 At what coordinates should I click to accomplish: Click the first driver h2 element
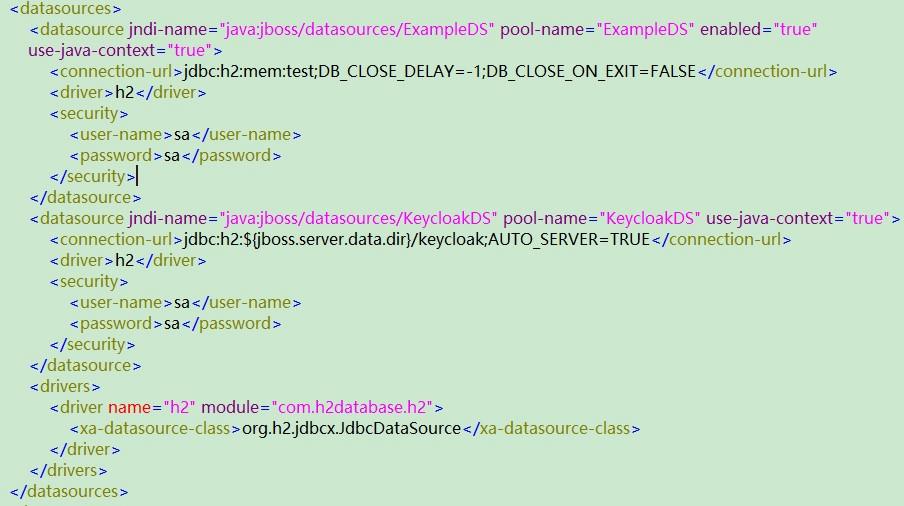128,92
